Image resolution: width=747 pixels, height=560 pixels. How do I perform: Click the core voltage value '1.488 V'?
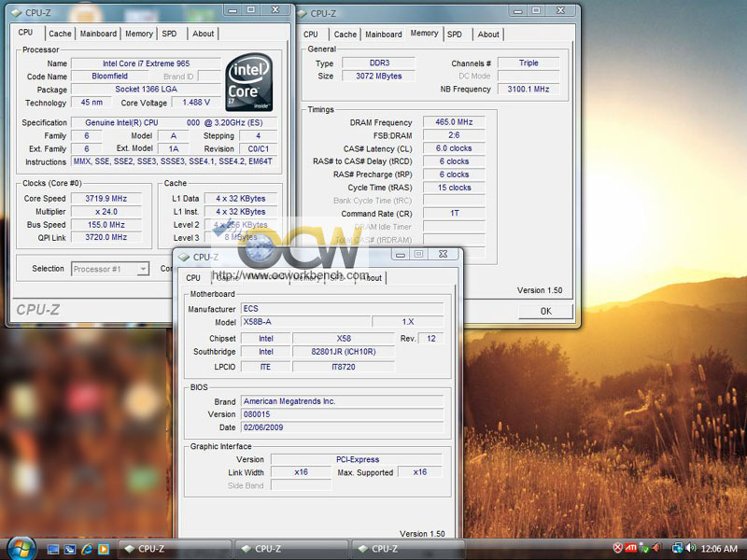[196, 103]
